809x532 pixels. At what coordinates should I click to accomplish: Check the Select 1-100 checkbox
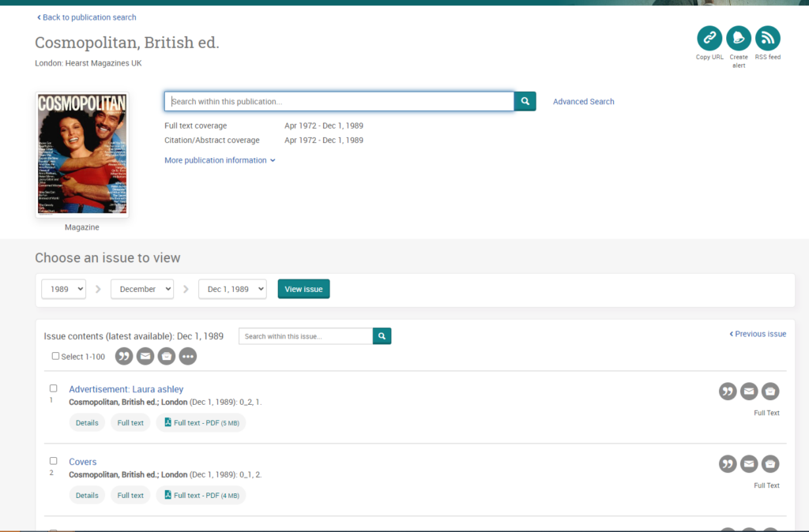tap(55, 356)
